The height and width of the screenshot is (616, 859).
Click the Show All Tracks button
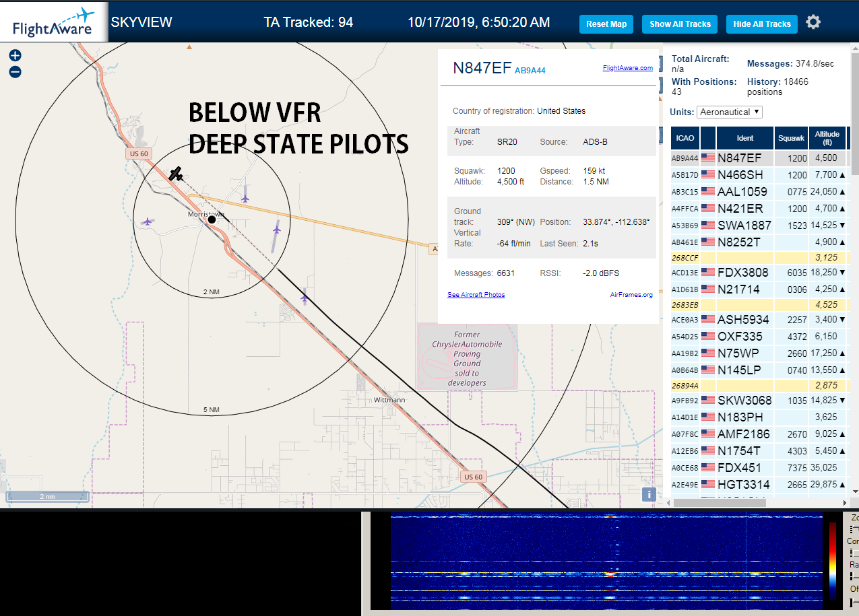(x=680, y=24)
